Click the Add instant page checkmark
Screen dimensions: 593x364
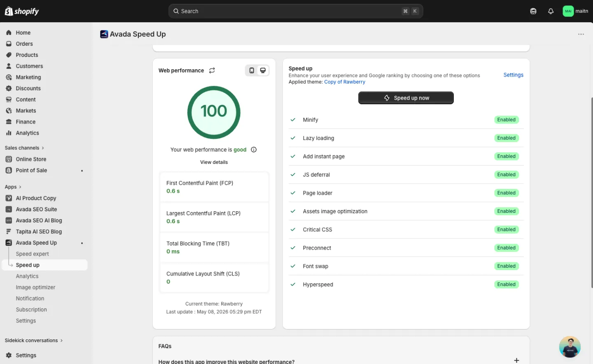(293, 156)
